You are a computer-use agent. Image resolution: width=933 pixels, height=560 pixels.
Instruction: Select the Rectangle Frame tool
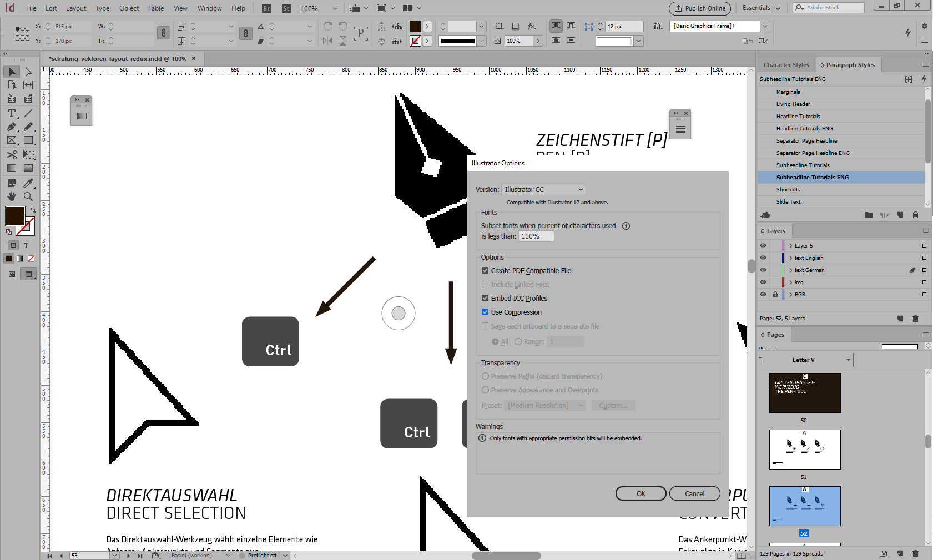click(x=12, y=140)
